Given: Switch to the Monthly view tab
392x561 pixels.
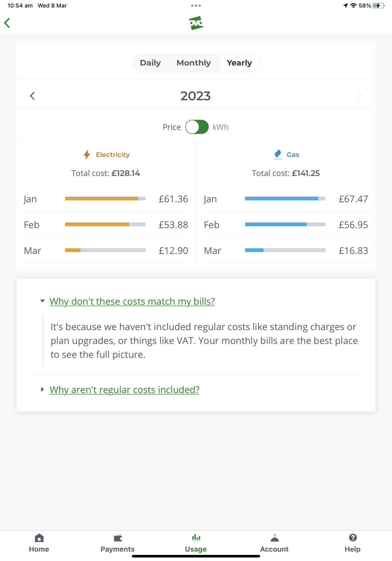Looking at the screenshot, I should tap(194, 63).
